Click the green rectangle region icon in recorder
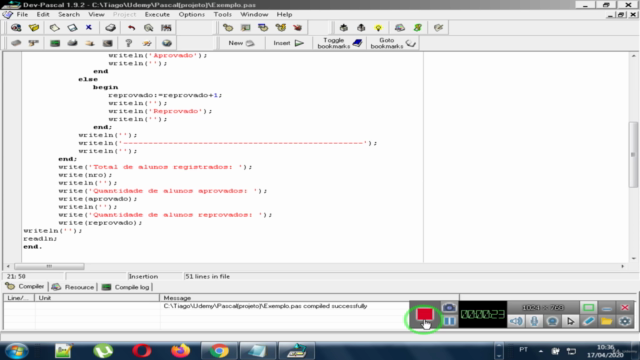 pos(589,307)
